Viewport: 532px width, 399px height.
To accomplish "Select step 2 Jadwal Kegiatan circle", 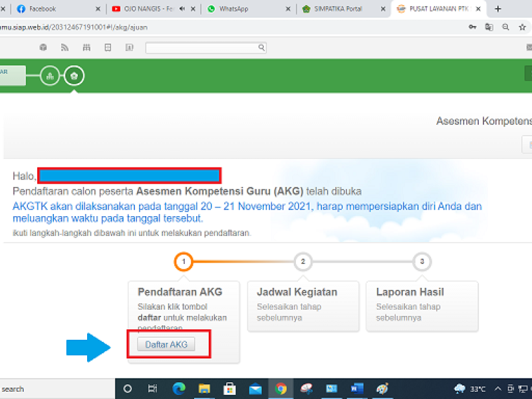I will point(303,261).
